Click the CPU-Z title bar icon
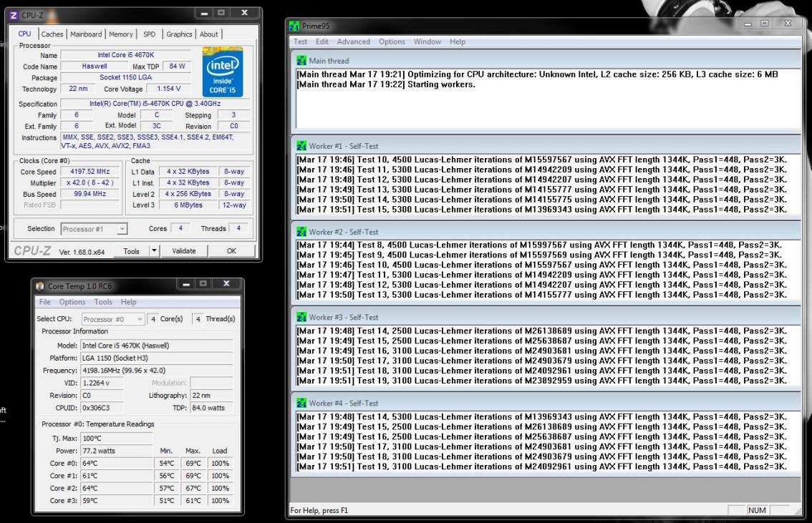The width and height of the screenshot is (812, 523). point(14,16)
